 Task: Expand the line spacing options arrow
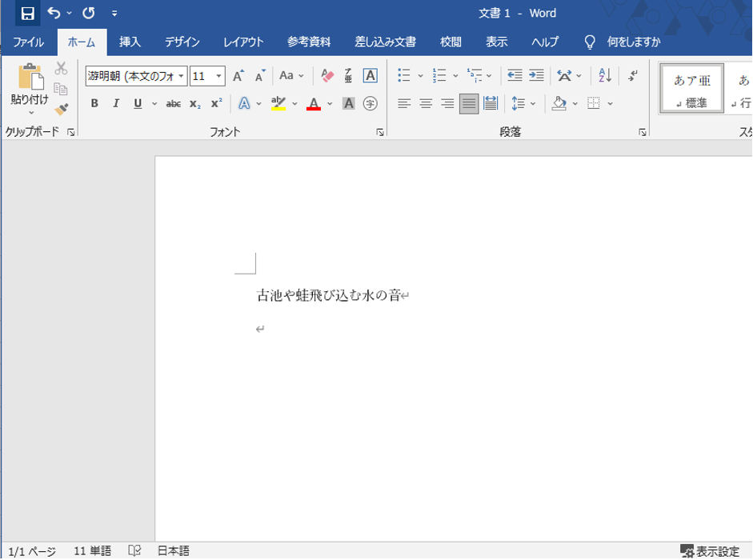click(533, 103)
